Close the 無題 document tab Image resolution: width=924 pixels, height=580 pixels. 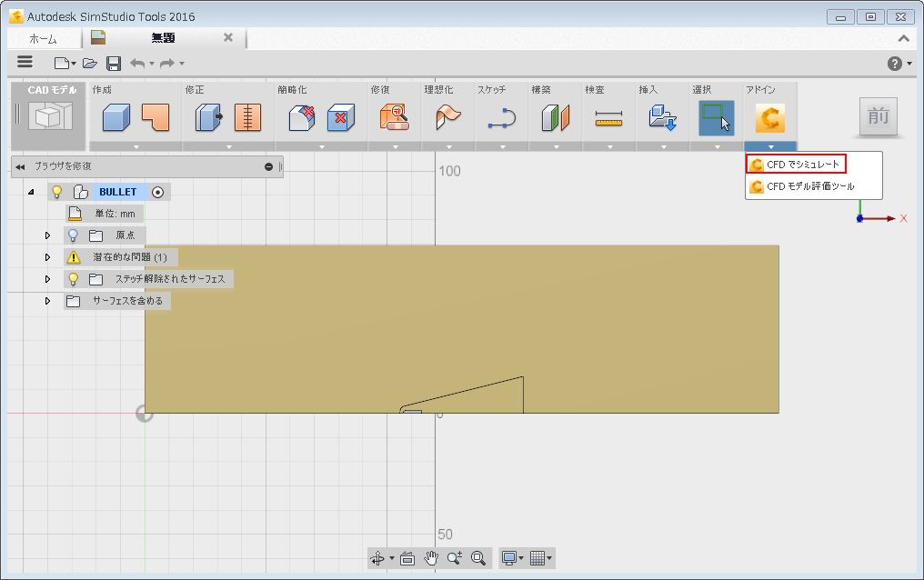228,37
